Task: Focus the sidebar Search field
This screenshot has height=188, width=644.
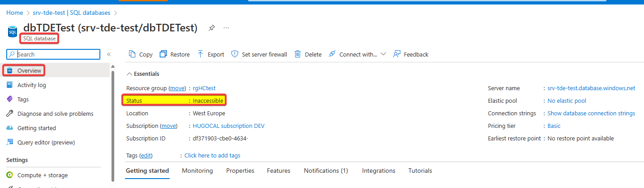Action: click(53, 54)
